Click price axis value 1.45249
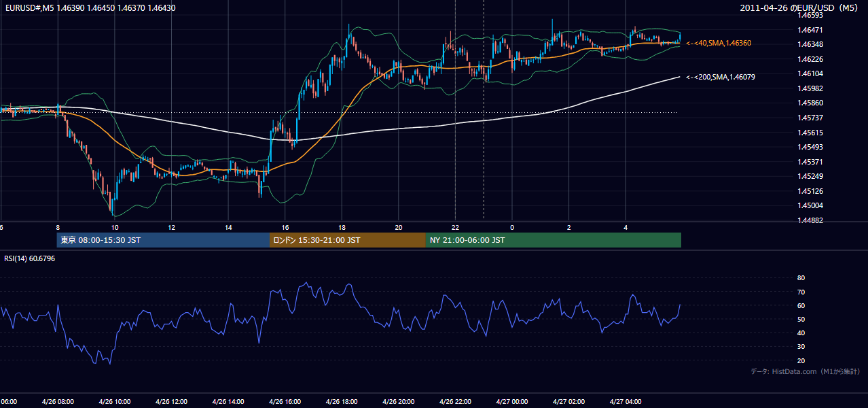The width and height of the screenshot is (868, 408). point(810,176)
